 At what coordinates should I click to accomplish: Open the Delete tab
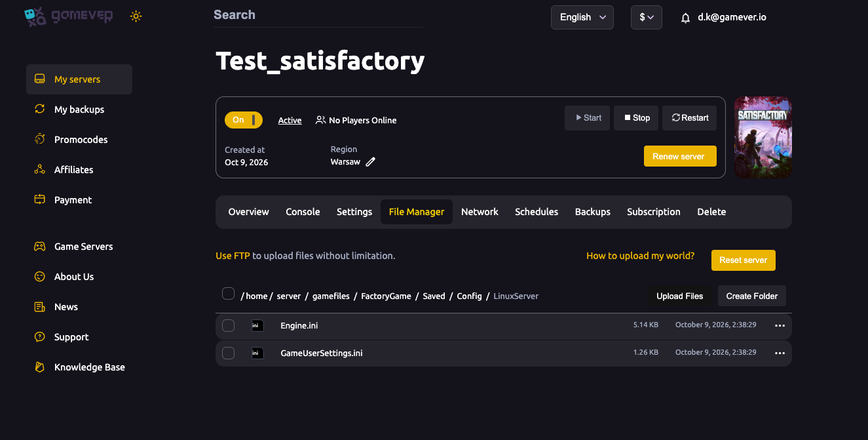point(711,212)
